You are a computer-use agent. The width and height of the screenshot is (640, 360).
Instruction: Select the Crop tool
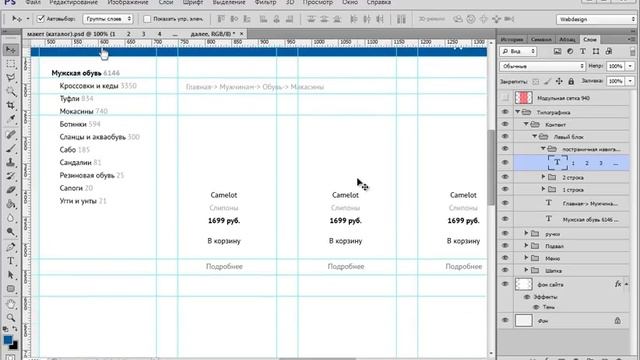[x=11, y=105]
